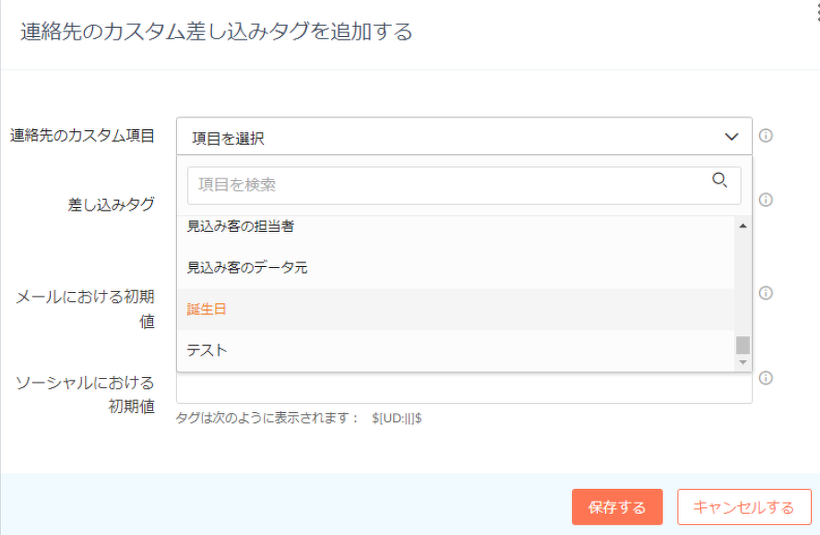This screenshot has width=820, height=535.
Task: Select 見込み客の担当者 from the list
Action: 240,227
